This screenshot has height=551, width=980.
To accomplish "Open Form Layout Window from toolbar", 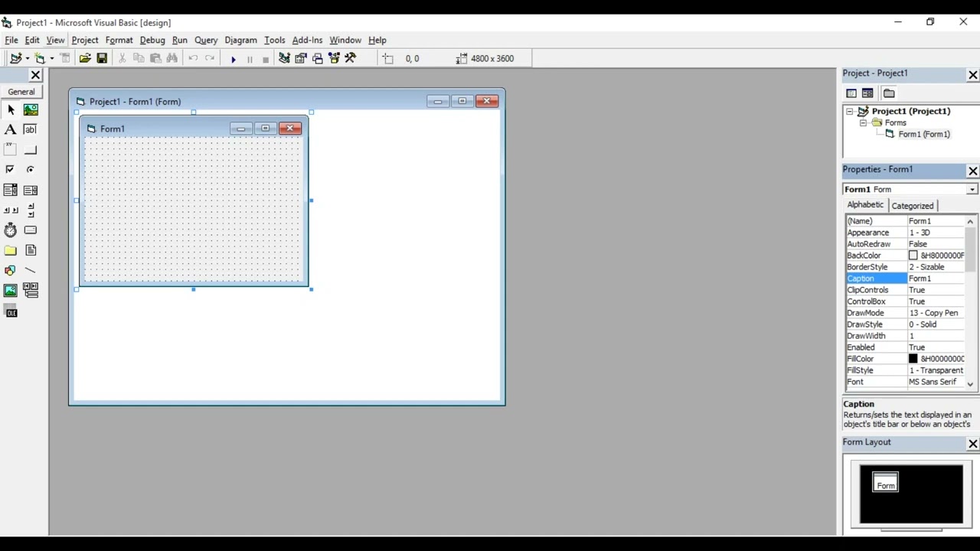I will pyautogui.click(x=318, y=58).
